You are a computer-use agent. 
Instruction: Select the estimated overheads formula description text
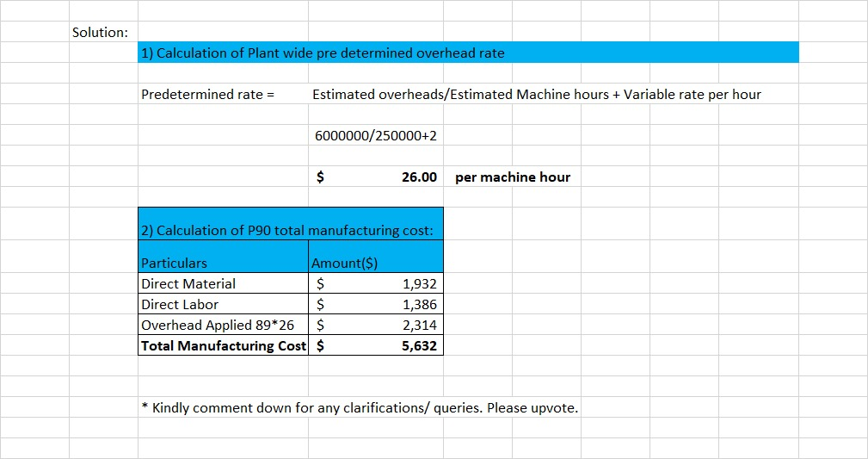537,94
